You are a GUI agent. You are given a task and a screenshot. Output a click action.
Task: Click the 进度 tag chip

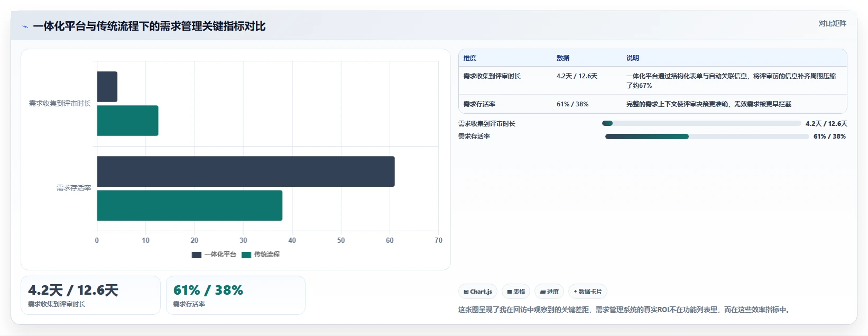point(549,292)
